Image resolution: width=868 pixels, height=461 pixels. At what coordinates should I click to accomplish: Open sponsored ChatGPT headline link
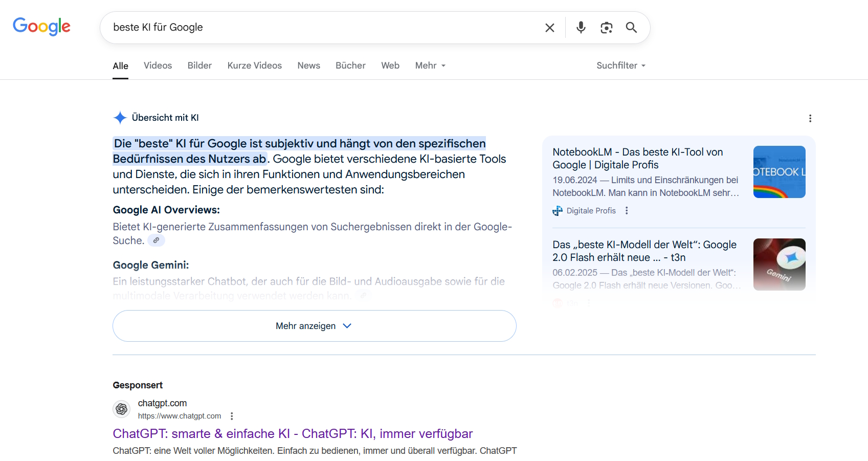[x=293, y=433]
